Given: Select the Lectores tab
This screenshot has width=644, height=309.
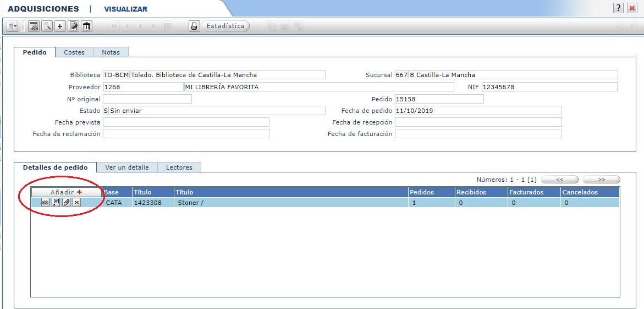Looking at the screenshot, I should 179,167.
